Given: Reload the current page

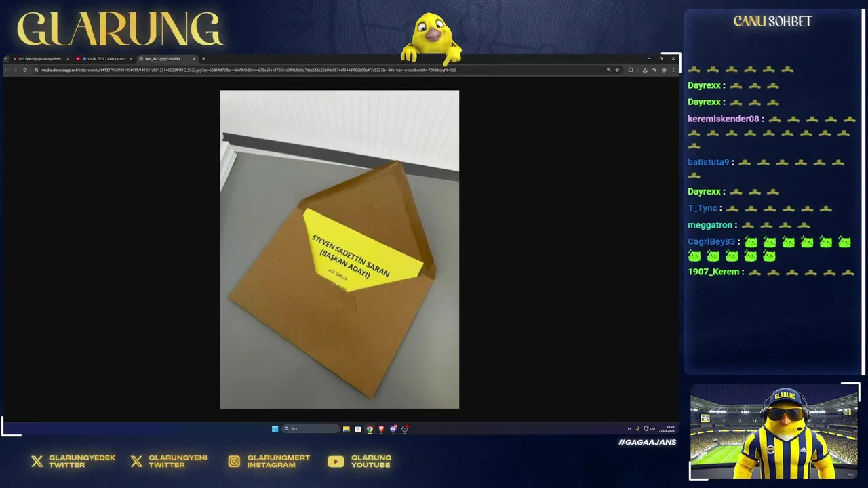Looking at the screenshot, I should [x=24, y=70].
